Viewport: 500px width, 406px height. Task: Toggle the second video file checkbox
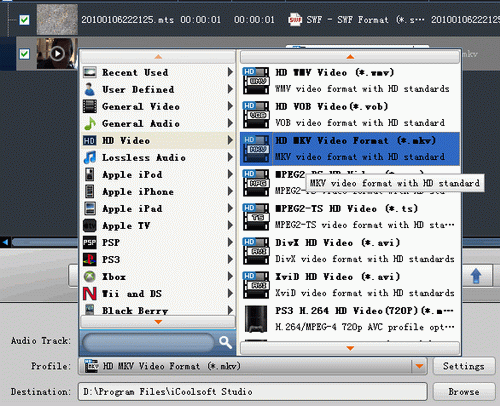[x=24, y=54]
